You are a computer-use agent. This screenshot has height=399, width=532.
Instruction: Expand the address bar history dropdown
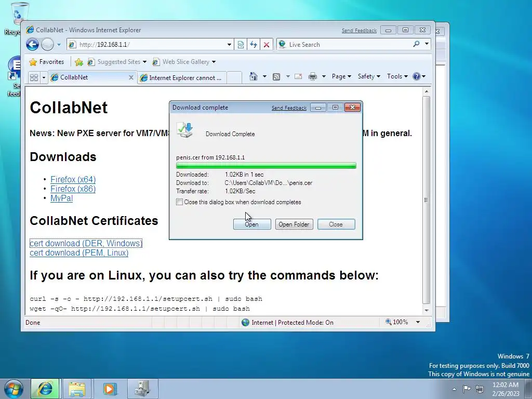click(229, 45)
